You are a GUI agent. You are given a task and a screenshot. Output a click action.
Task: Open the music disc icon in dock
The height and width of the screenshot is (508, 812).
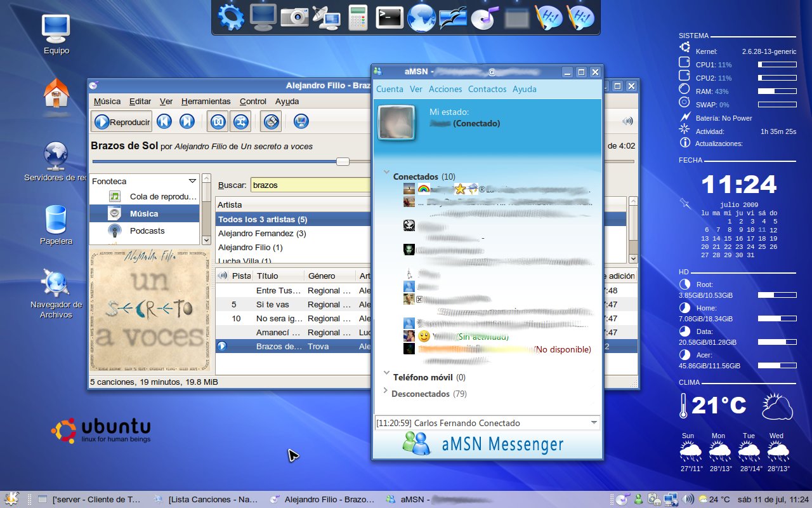click(x=485, y=18)
